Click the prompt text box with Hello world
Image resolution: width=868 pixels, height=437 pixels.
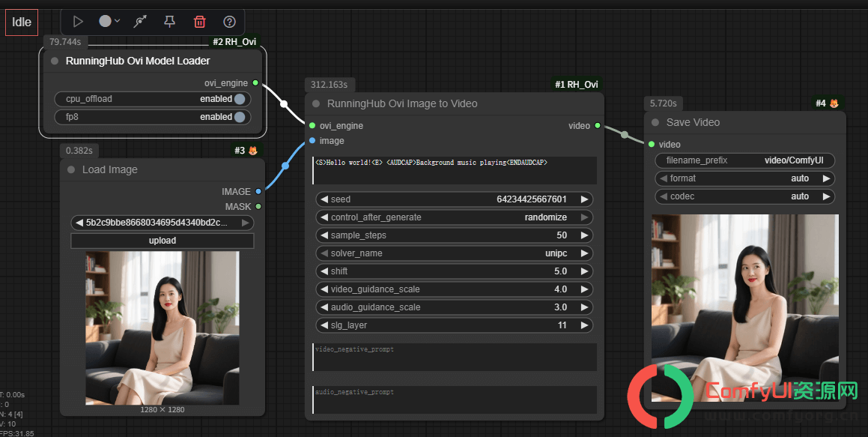(455, 170)
